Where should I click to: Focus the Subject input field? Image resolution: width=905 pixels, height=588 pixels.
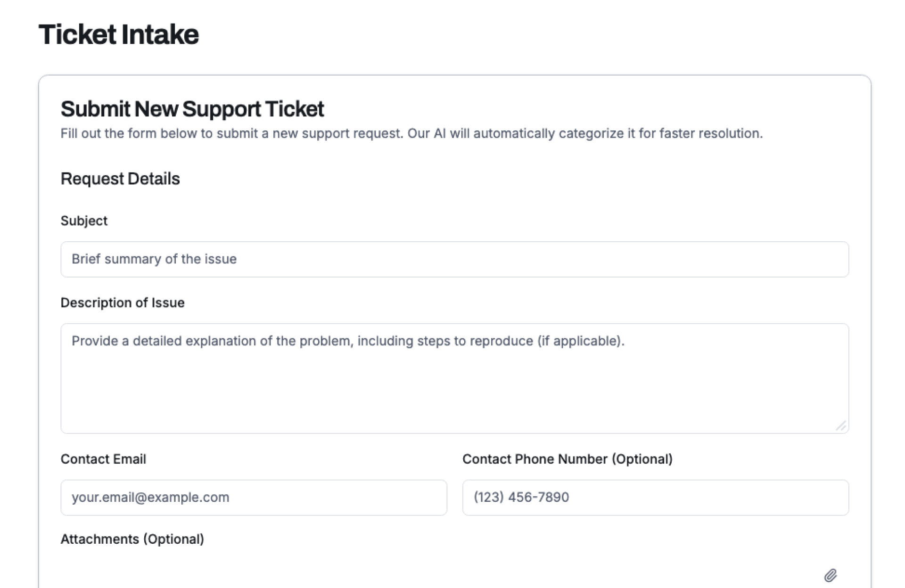pos(454,260)
